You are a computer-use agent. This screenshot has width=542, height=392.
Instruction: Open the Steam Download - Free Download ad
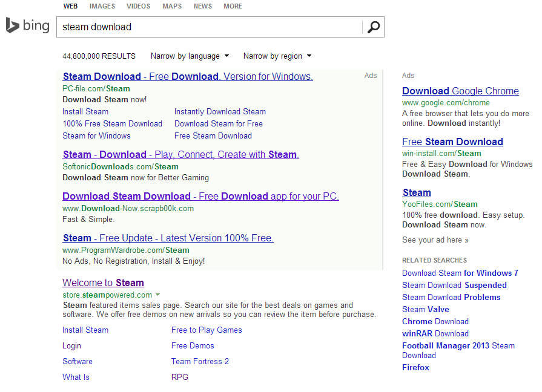(188, 76)
